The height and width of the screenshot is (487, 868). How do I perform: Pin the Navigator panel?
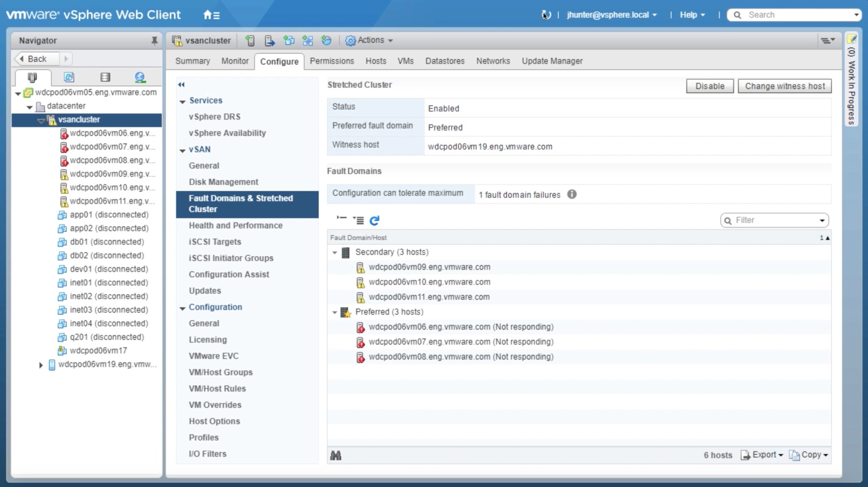(x=154, y=41)
